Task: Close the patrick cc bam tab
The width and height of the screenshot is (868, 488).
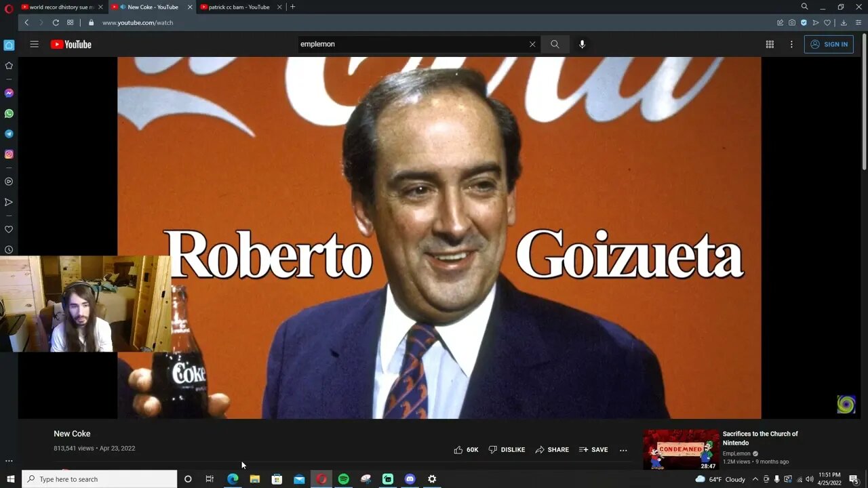Action: coord(279,7)
